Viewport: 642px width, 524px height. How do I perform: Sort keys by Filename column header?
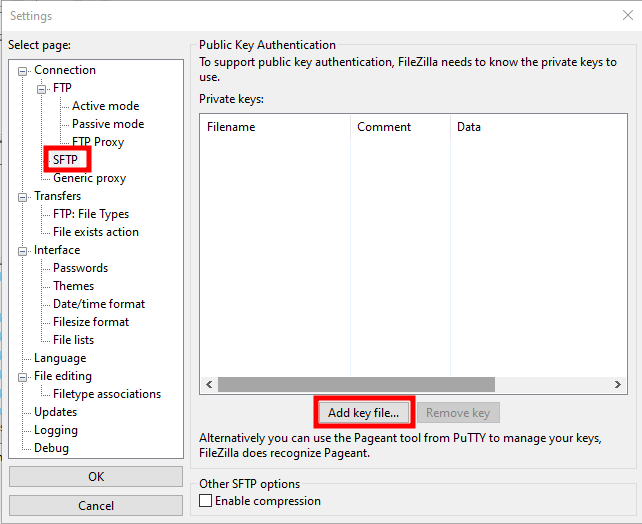tap(275, 127)
